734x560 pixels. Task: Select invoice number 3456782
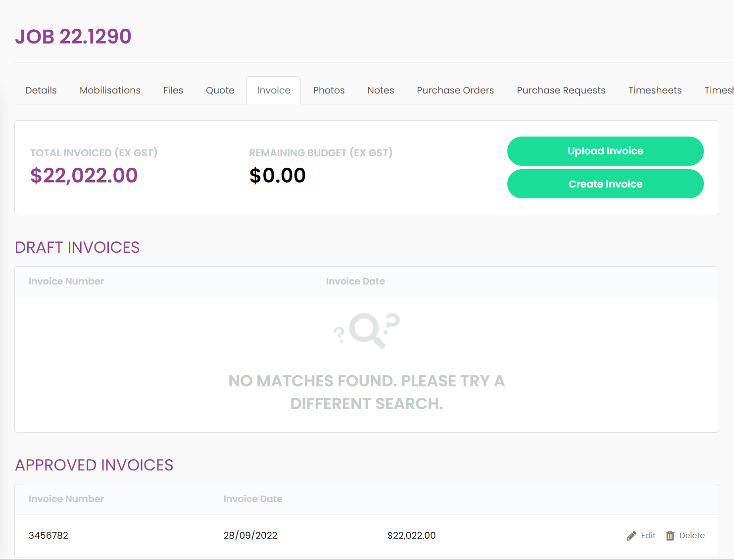coord(49,536)
